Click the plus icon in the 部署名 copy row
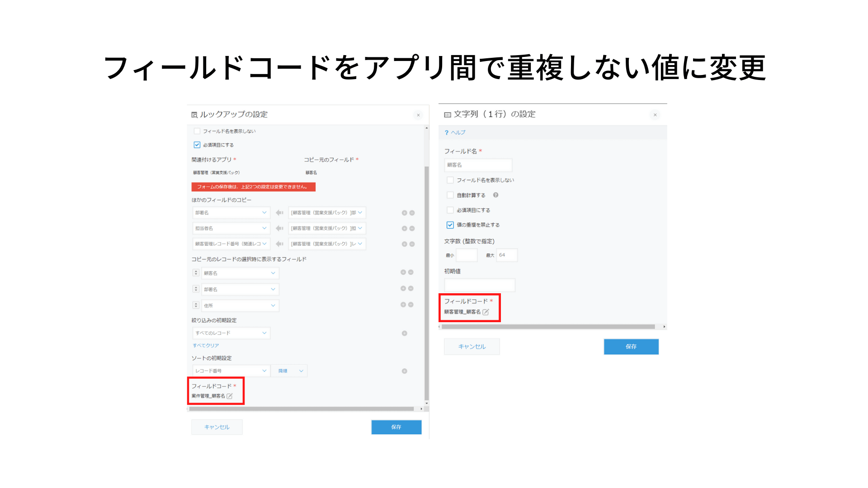Viewport: 868px width, 488px height. click(x=404, y=213)
